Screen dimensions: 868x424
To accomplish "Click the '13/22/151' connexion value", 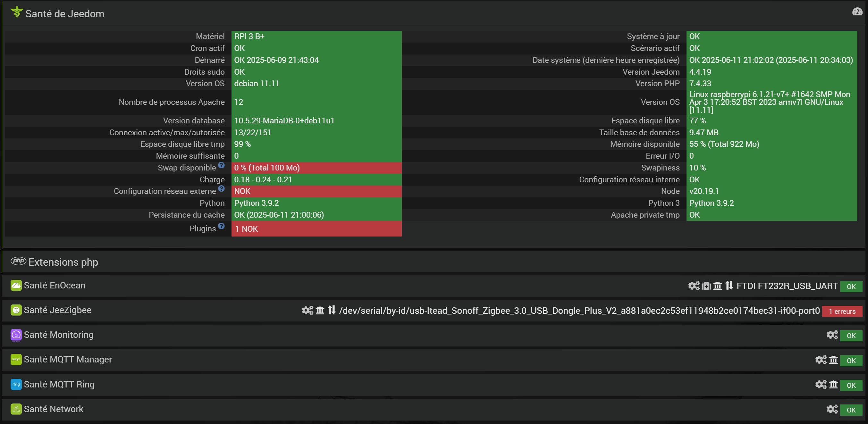I will point(253,132).
